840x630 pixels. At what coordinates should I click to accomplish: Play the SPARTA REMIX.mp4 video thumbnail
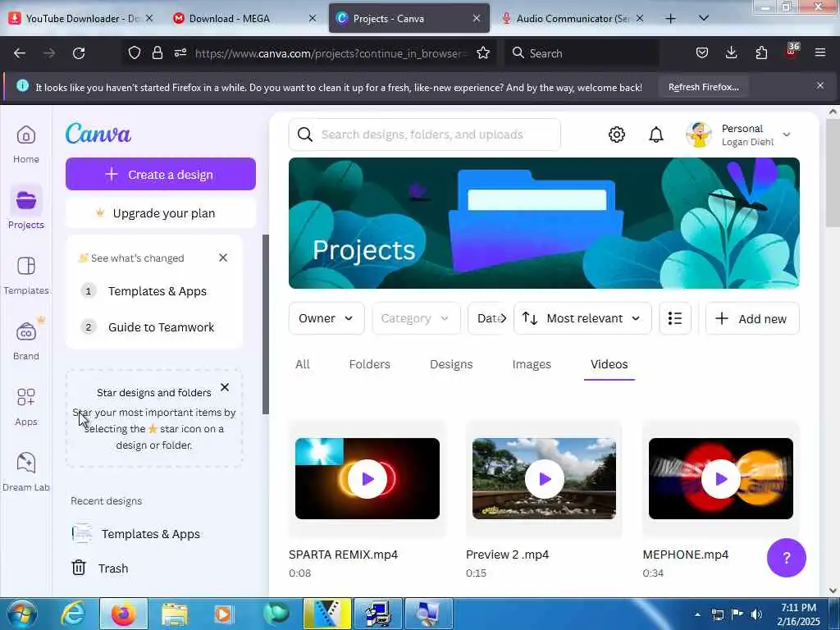(367, 478)
